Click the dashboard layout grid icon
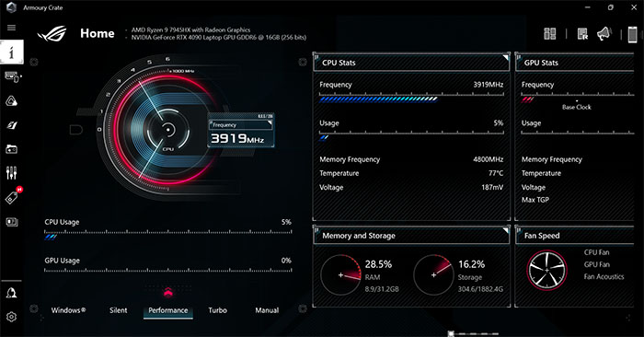Image resolution: width=644 pixels, height=337 pixels. 549,34
